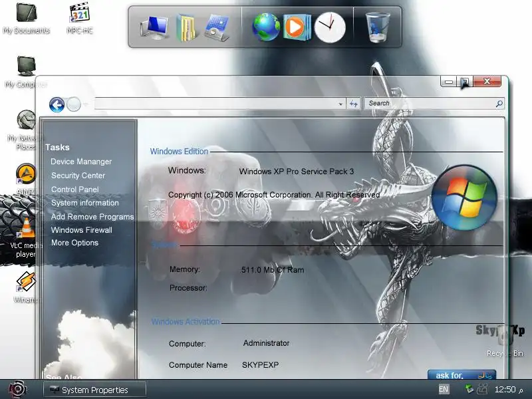Click the green tray icon next to EN
532x399 pixels.
[469, 389]
